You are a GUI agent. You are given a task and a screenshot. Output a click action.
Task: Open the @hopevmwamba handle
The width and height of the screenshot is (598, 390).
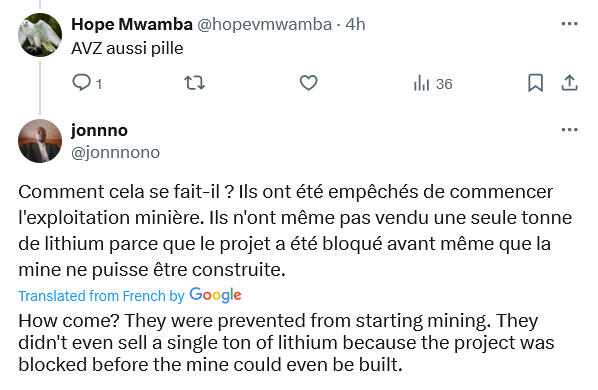pos(264,24)
